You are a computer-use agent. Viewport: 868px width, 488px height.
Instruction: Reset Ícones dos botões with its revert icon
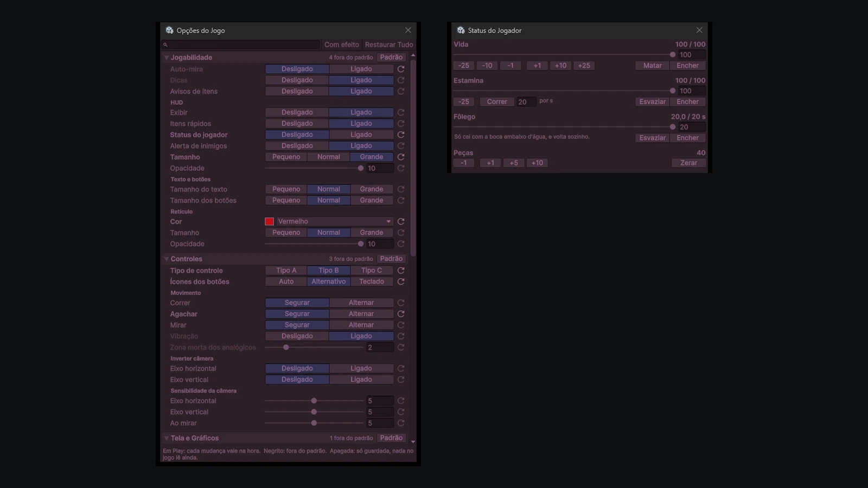pos(401,281)
